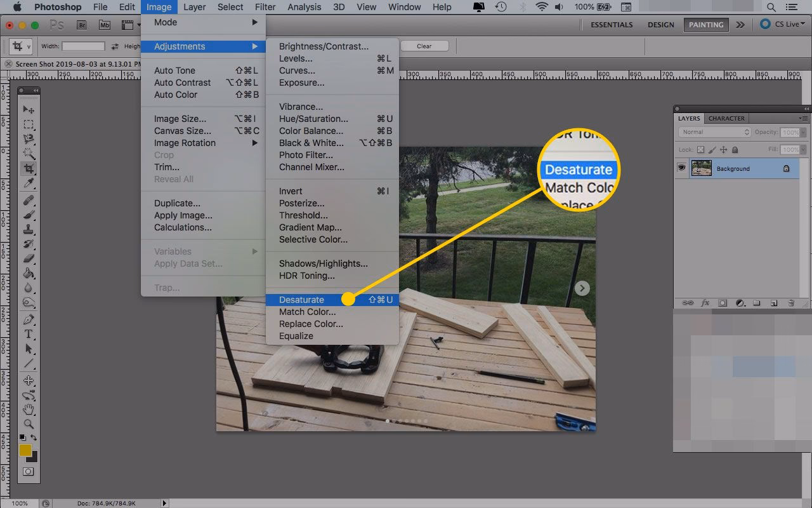Screen dimensions: 812x508
Task: Create a new layer in Layers panel
Action: pyautogui.click(x=774, y=303)
